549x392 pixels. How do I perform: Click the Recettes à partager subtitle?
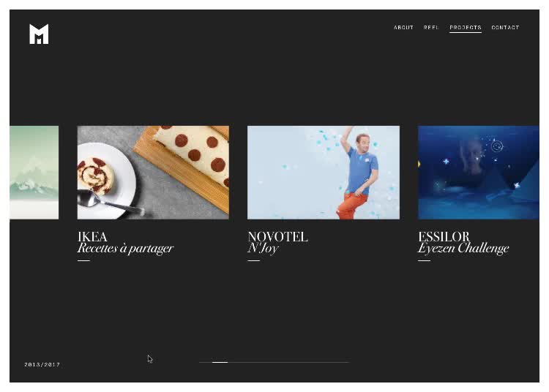coord(125,248)
